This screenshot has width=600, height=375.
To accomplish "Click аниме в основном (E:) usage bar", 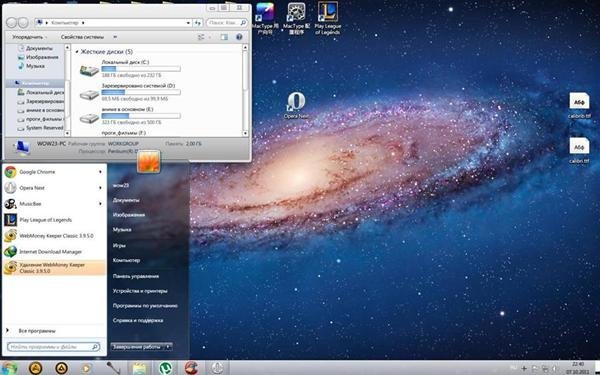I will (x=141, y=116).
